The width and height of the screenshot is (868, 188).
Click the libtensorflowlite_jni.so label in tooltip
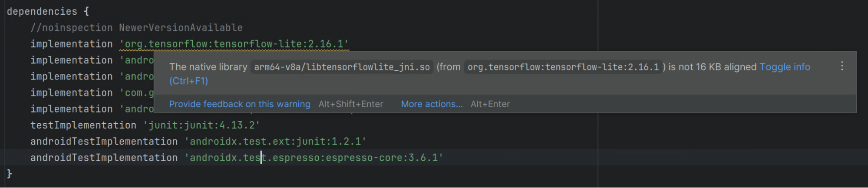pyautogui.click(x=341, y=67)
